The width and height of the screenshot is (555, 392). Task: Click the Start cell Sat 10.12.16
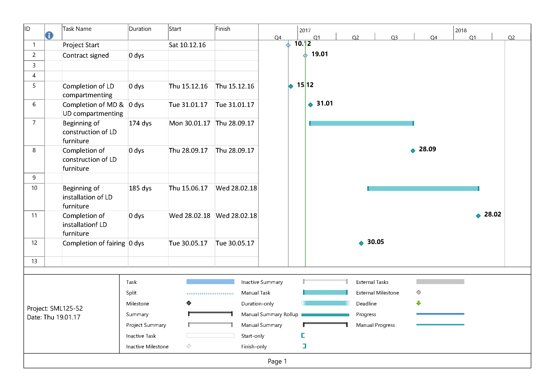point(187,45)
